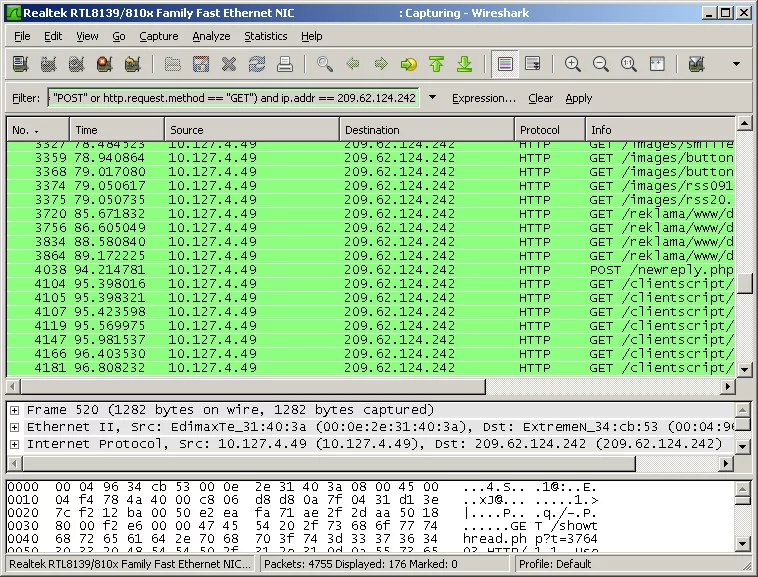This screenshot has width=758, height=577.
Task: Start a new live capture icon
Action: pyautogui.click(x=76, y=64)
